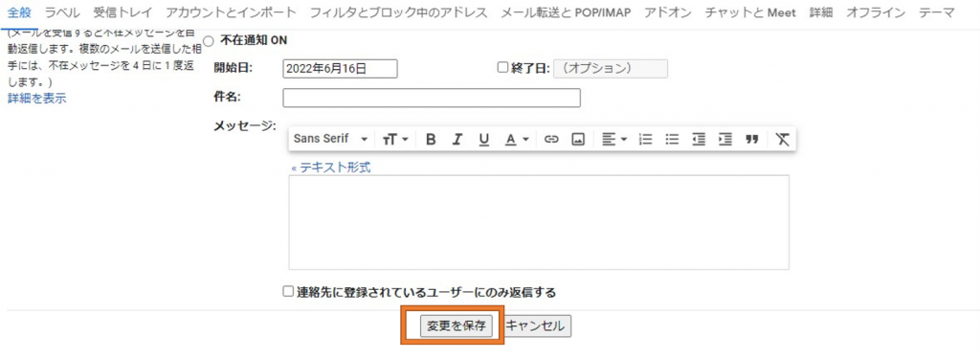The image size is (980, 359).
Task: Create a bulleted list
Action: click(672, 139)
